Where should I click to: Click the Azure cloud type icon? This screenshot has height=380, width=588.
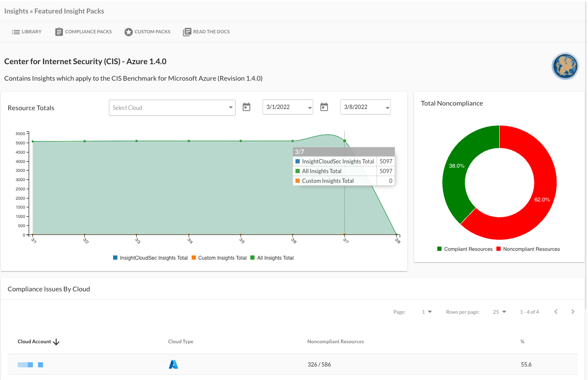pos(173,364)
